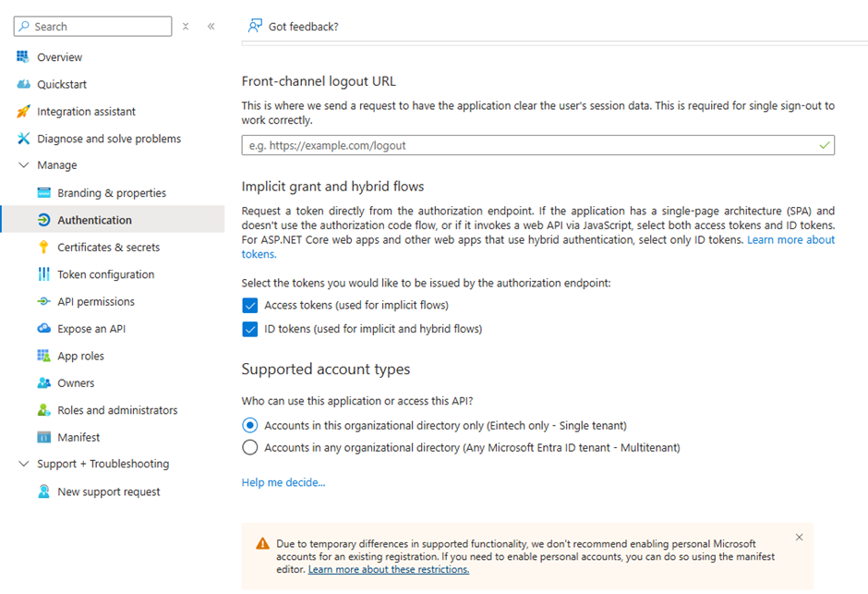868x594 pixels.
Task: Collapse the Support + Troubleshooting section
Action: [24, 464]
